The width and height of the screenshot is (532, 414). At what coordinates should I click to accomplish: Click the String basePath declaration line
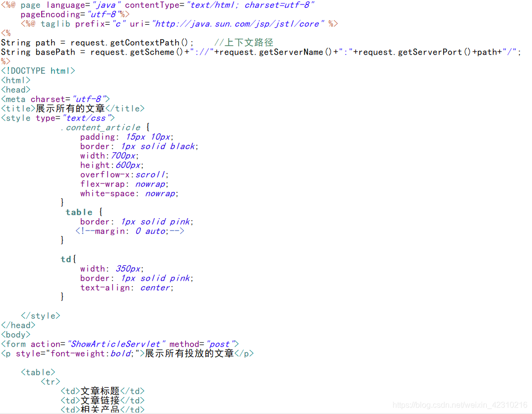click(261, 52)
